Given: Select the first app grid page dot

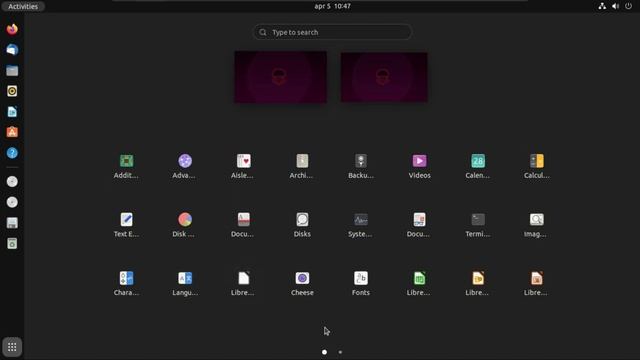Looking at the screenshot, I should pos(324,352).
